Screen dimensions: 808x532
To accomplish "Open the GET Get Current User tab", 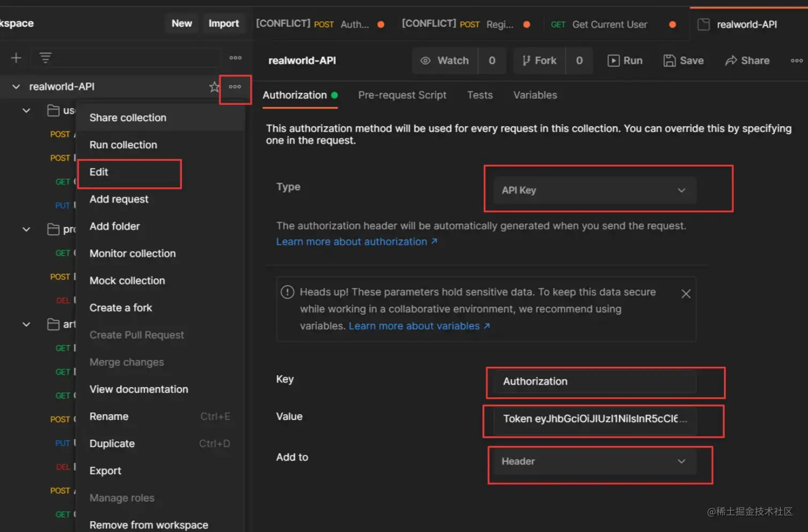I will click(x=613, y=25).
